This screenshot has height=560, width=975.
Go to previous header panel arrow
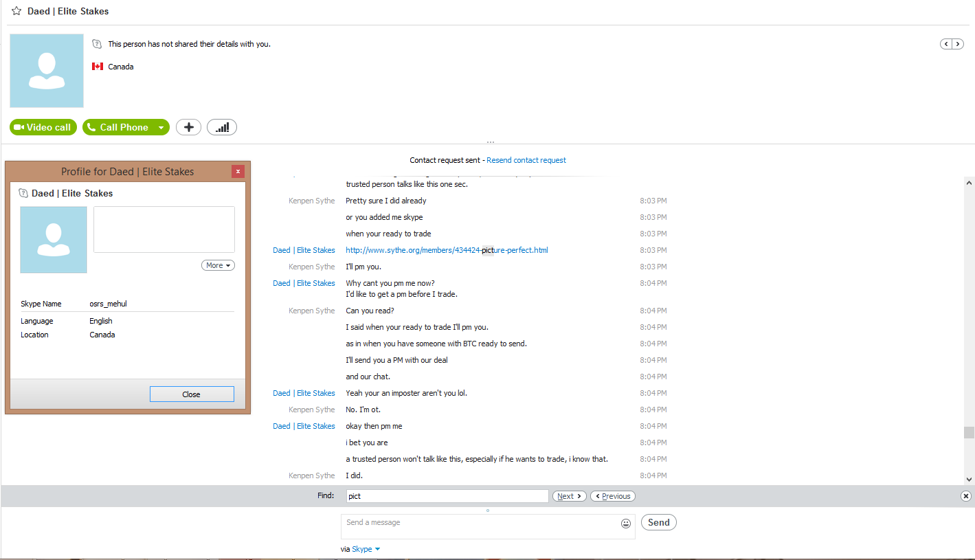click(x=946, y=44)
